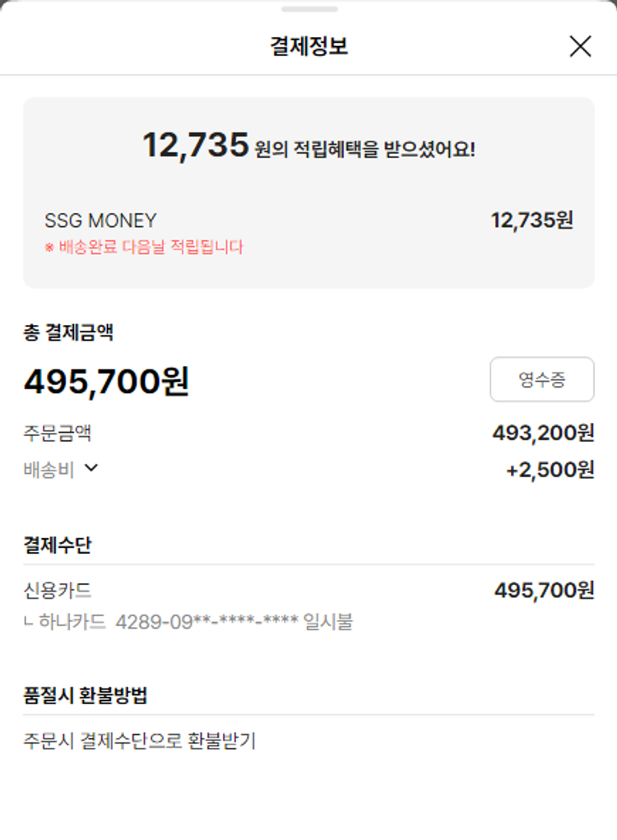This screenshot has width=617, height=840.
Task: Click the 품절시 환불방법 section heading
Action: (x=86, y=695)
